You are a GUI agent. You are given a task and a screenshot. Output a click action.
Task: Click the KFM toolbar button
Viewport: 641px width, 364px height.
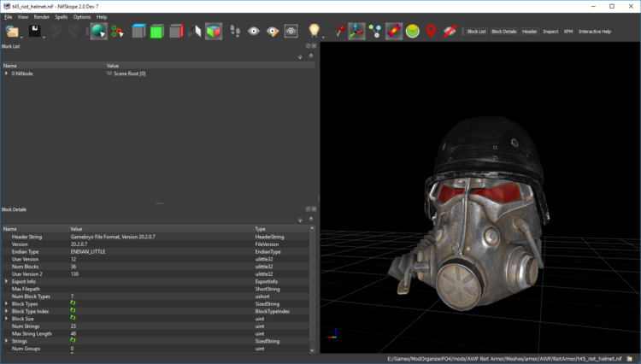(x=568, y=32)
